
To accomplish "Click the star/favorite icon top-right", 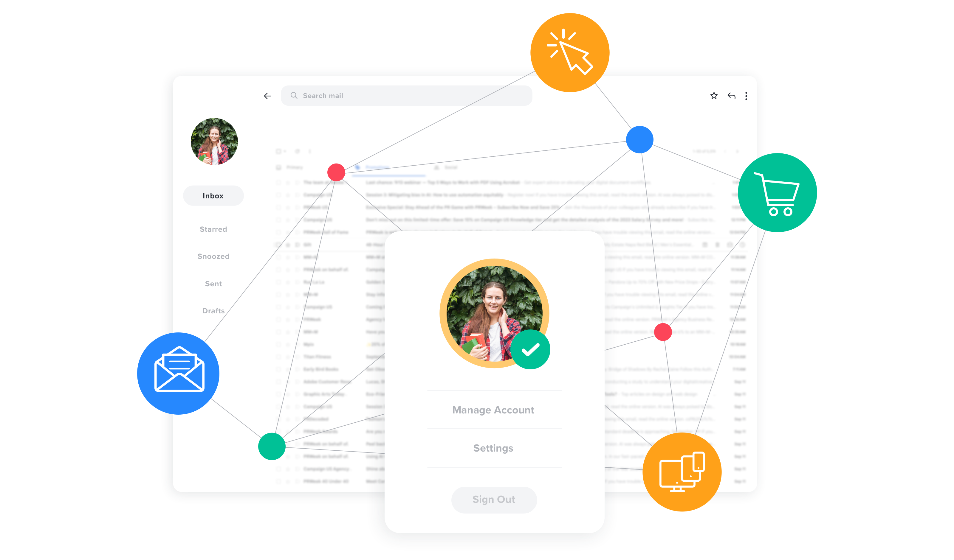I will tap(713, 95).
